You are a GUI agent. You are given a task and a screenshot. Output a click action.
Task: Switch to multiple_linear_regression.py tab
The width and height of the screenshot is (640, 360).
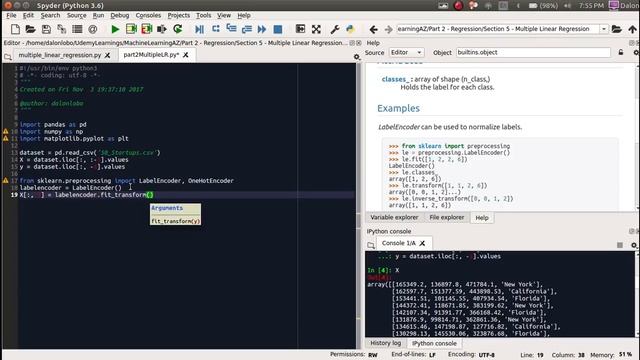(x=60, y=55)
